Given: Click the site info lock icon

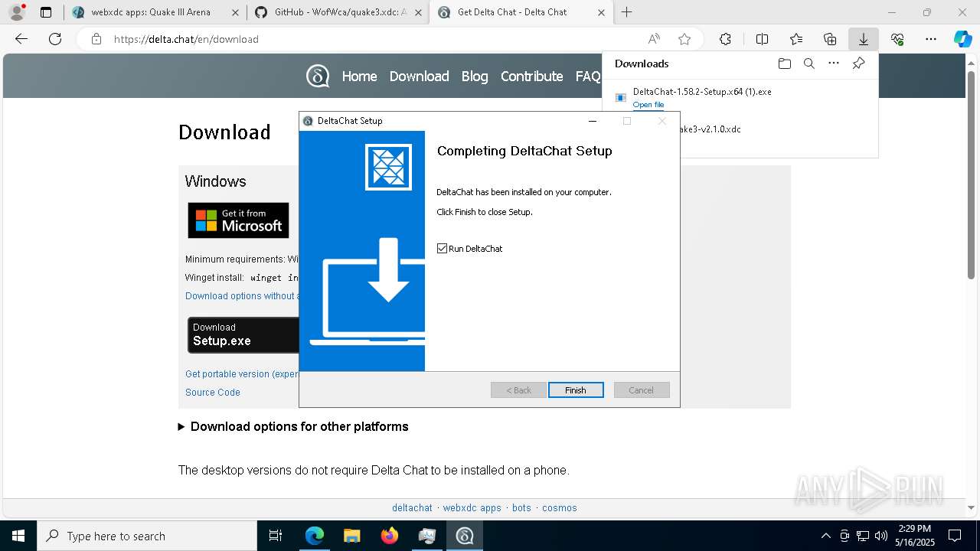Looking at the screenshot, I should click(96, 39).
